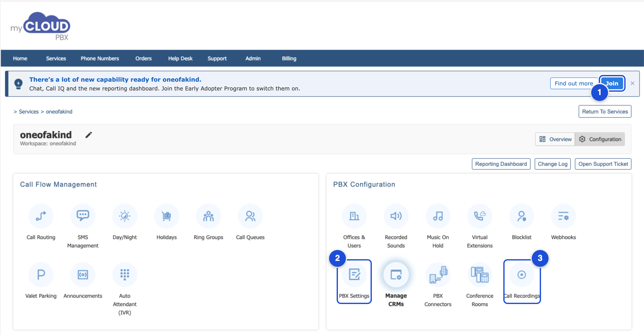The height and width of the screenshot is (335, 644).
Task: Click the banner headline about new capability
Action: (115, 80)
